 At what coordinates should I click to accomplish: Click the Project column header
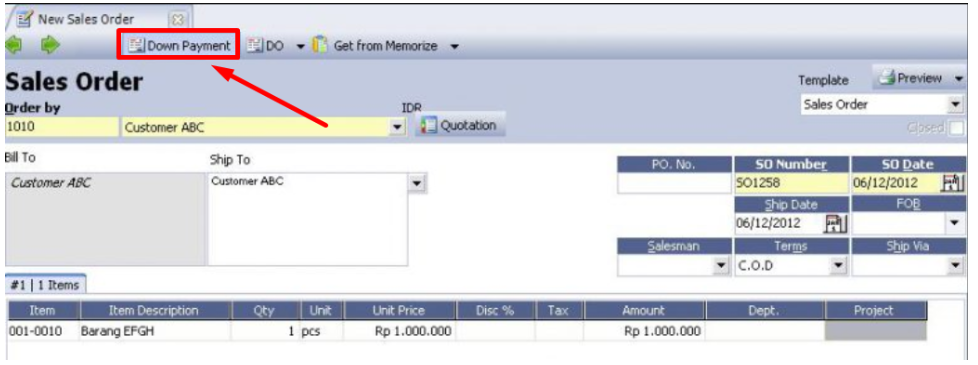876,310
